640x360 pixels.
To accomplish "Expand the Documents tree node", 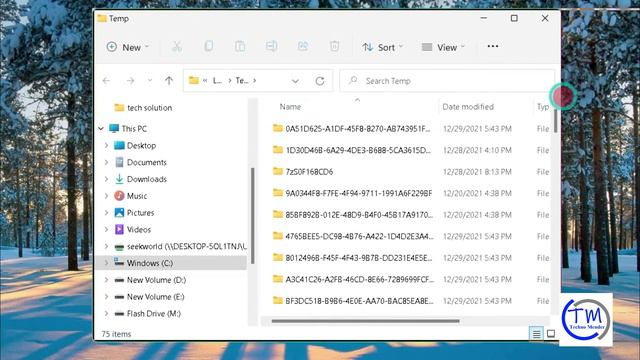I will (106, 162).
